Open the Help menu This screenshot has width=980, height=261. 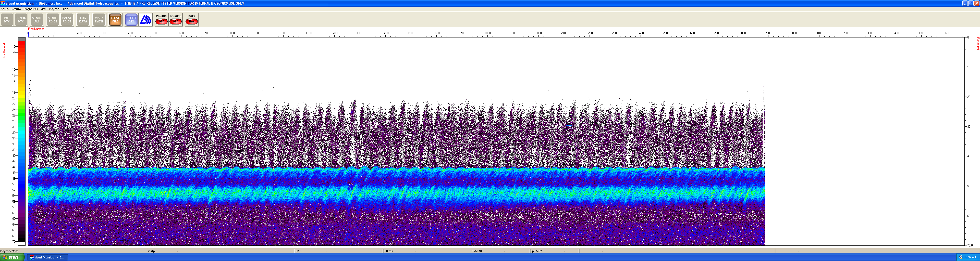click(x=66, y=9)
